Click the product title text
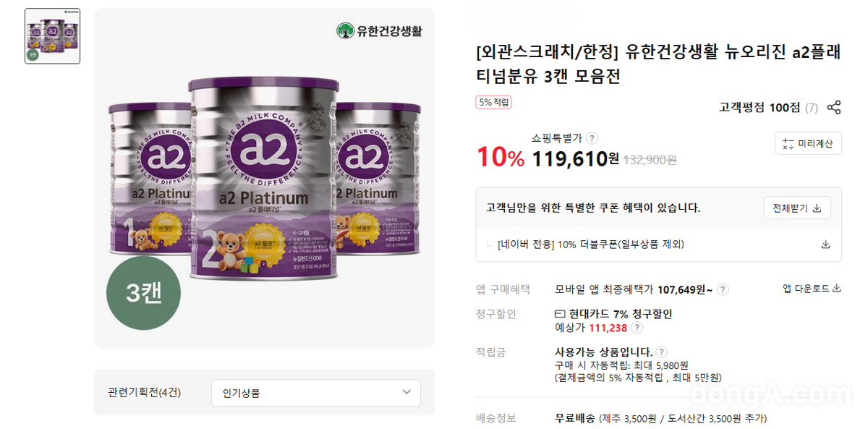Viewport: 868px width, 429px height. coord(658,64)
